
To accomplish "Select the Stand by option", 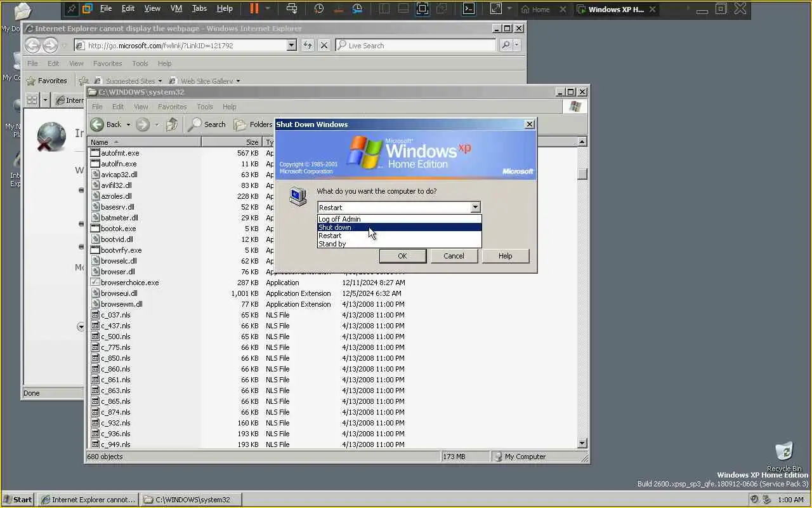I will [x=399, y=244].
